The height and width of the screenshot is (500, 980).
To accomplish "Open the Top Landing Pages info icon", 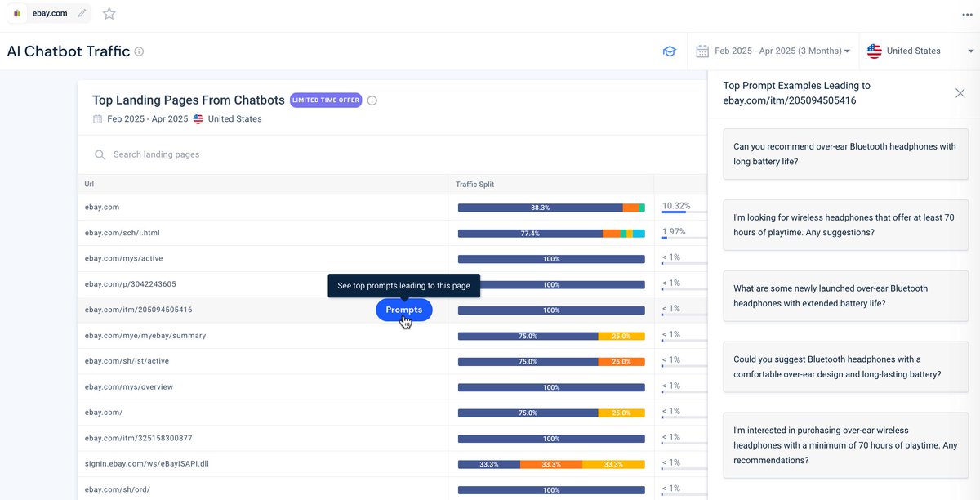I will coord(372,100).
